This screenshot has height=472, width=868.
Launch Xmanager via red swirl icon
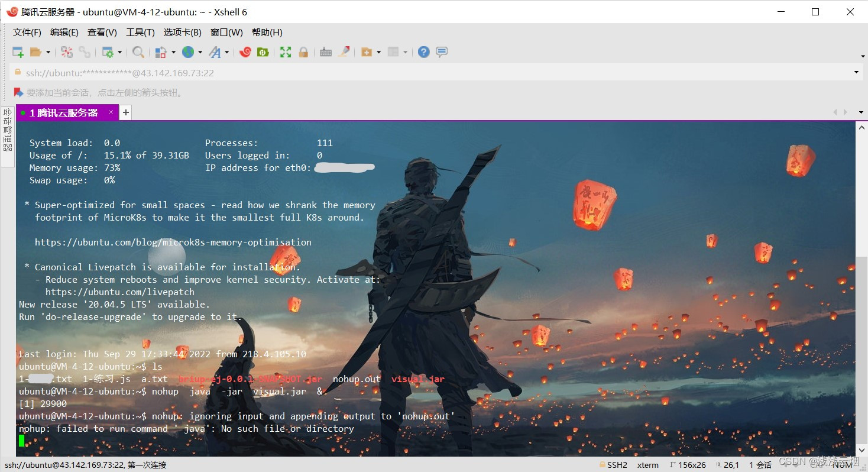[x=245, y=52]
